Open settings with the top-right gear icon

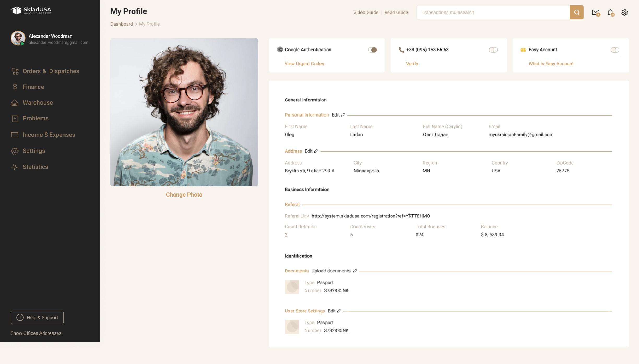click(x=625, y=12)
